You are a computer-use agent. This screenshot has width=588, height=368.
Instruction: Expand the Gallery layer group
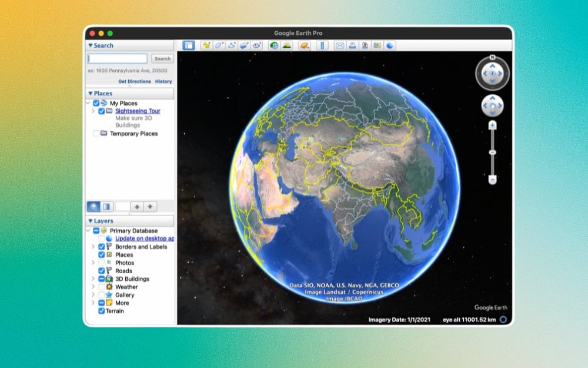click(93, 295)
